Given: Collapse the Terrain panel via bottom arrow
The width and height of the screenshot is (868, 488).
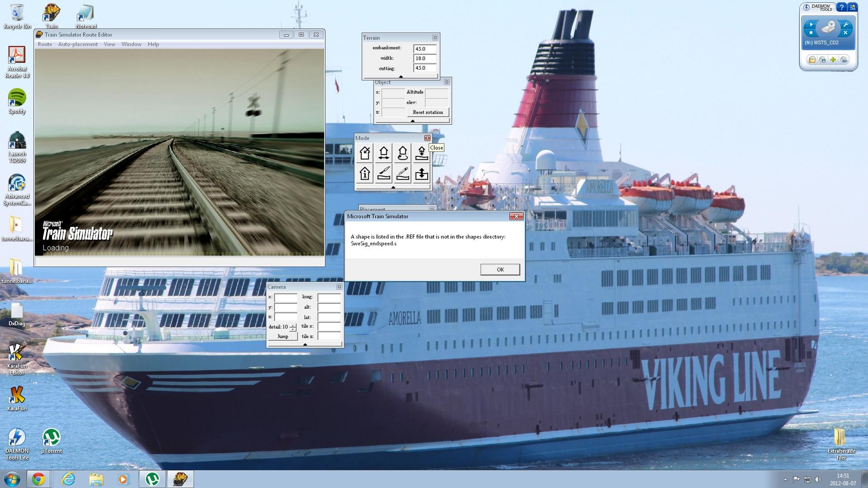Looking at the screenshot, I should click(x=401, y=76).
